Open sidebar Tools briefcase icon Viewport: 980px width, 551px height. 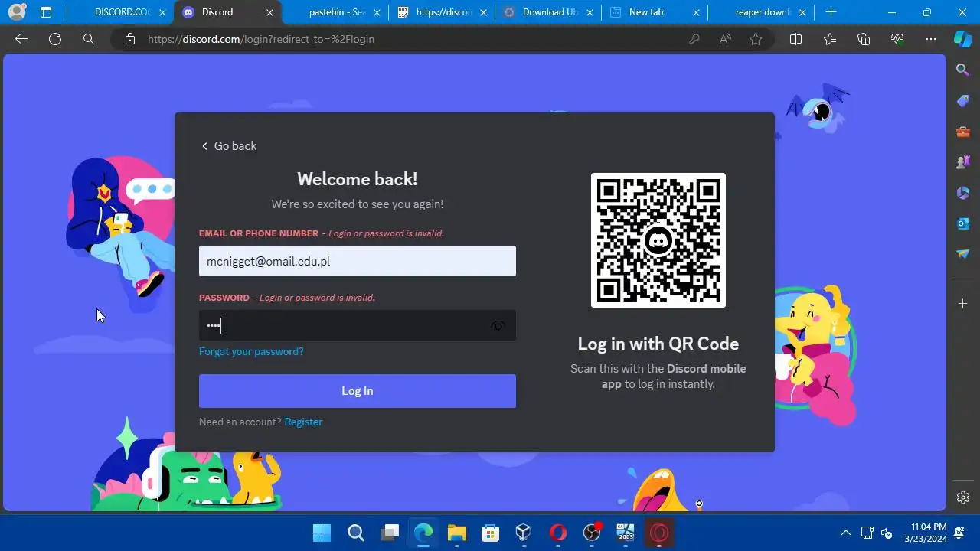[x=963, y=132]
